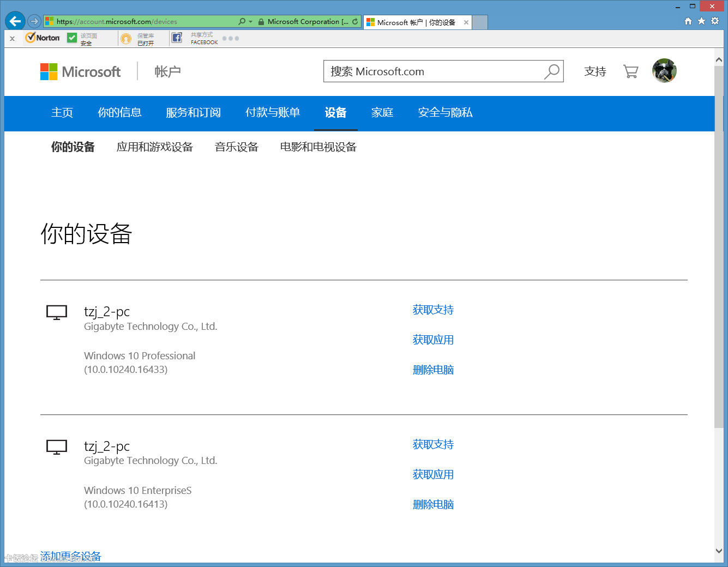Open the shopping cart icon
Viewport: 728px width, 567px height.
click(630, 71)
